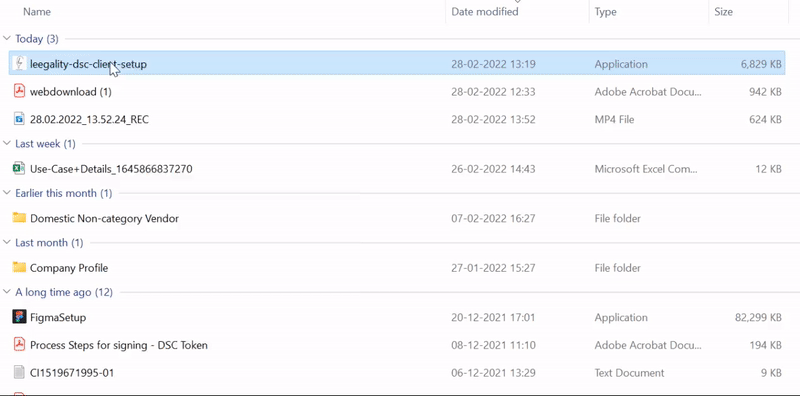The height and width of the screenshot is (396, 800).
Task: Click the Type cell of webdownload (1) row
Action: [648, 92]
